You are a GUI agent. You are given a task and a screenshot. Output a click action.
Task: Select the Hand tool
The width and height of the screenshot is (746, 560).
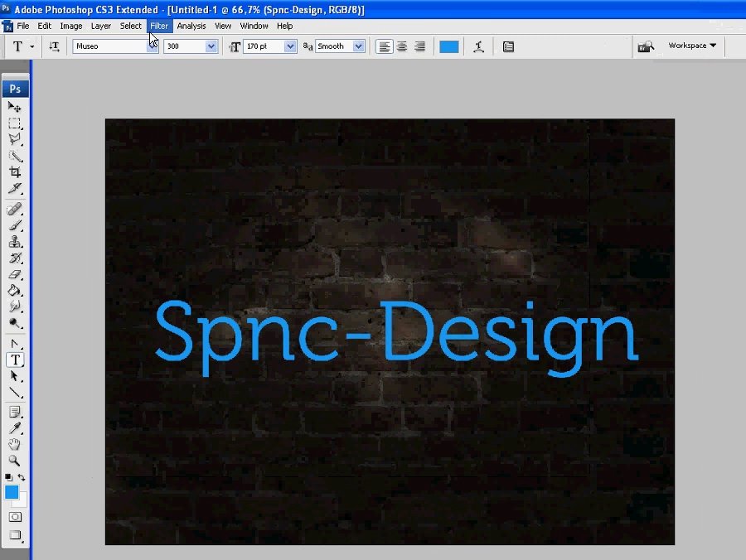[15, 445]
